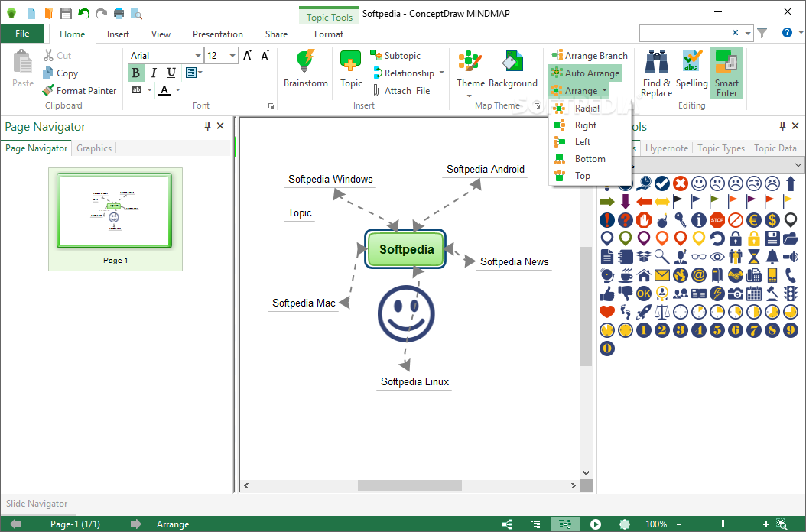Select the Softpedia central topic

(x=405, y=249)
